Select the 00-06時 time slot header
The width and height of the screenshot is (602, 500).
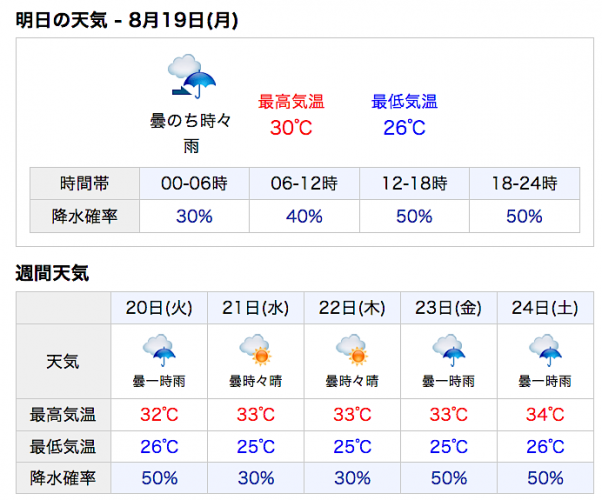[194, 183]
